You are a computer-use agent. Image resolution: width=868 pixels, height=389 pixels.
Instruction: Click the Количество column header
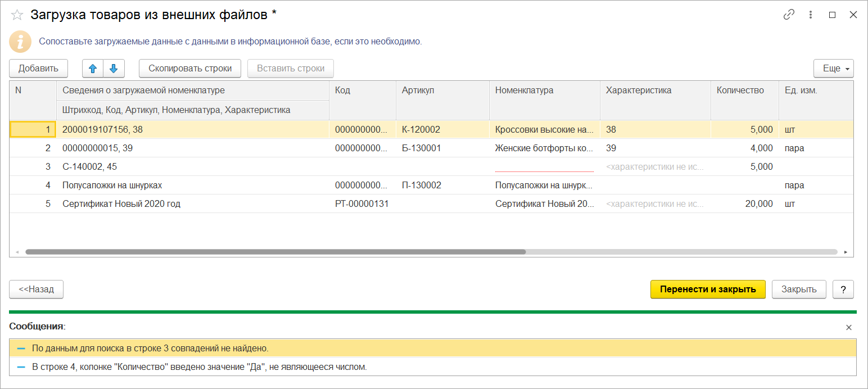coord(740,91)
